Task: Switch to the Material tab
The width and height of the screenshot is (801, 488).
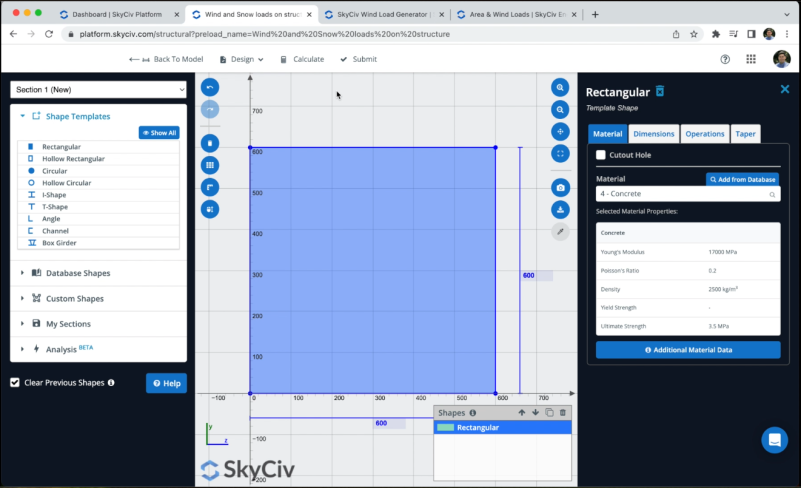Action: click(607, 134)
